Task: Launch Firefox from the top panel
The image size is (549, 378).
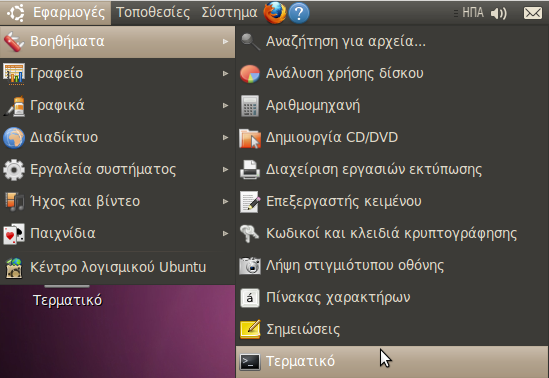Action: pyautogui.click(x=275, y=13)
